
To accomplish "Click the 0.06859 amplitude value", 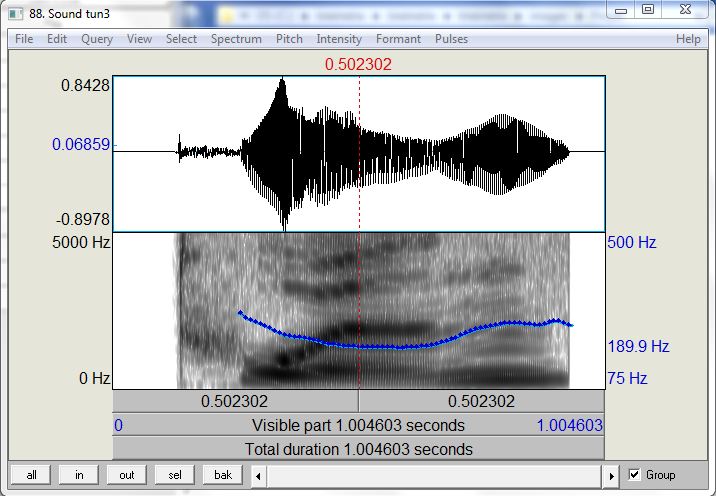I will pos(81,144).
